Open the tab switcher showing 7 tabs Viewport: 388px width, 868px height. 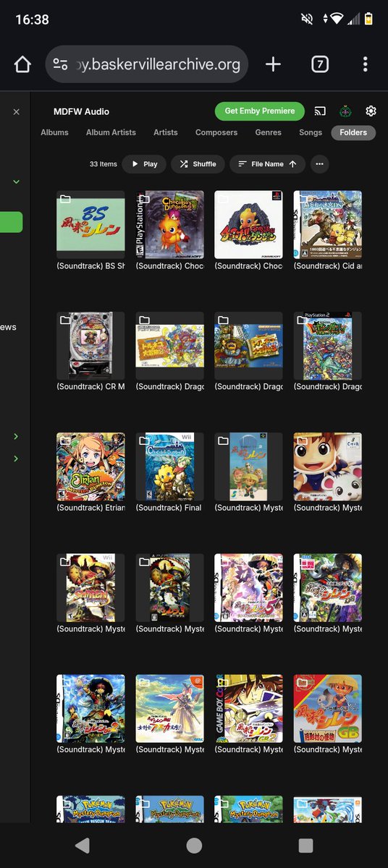tap(319, 64)
